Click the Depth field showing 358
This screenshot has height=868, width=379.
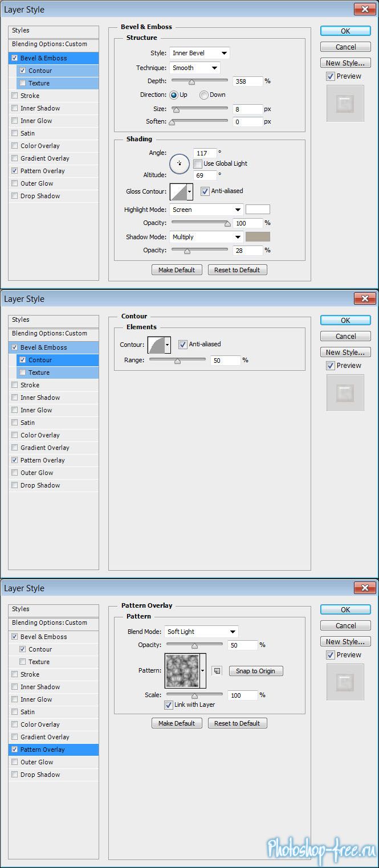[247, 81]
